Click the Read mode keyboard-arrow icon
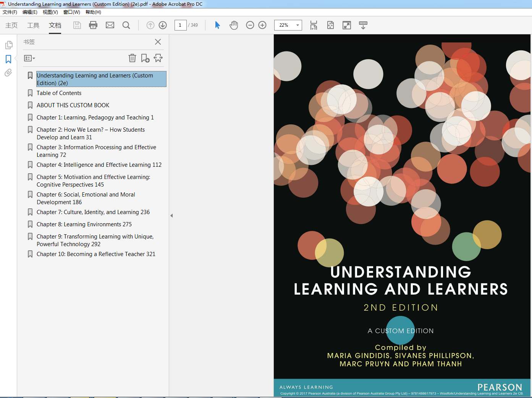The image size is (532, 398). pyautogui.click(x=363, y=25)
